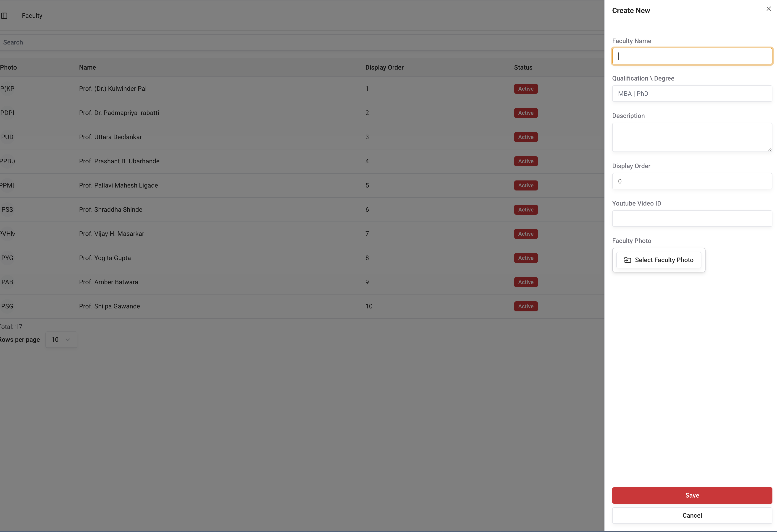The width and height of the screenshot is (777, 532).
Task: Click the Youtube Video ID field
Action: (692, 219)
